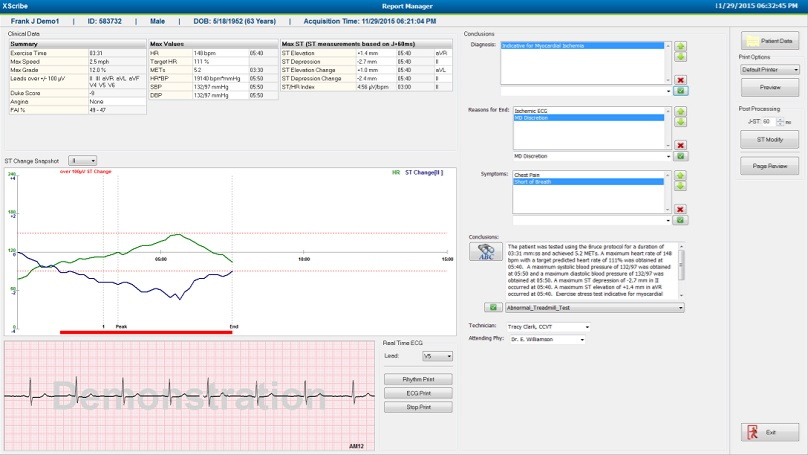808x455 pixels.
Task: Open the Real Time ECG Lead dropdown
Action: tap(438, 355)
